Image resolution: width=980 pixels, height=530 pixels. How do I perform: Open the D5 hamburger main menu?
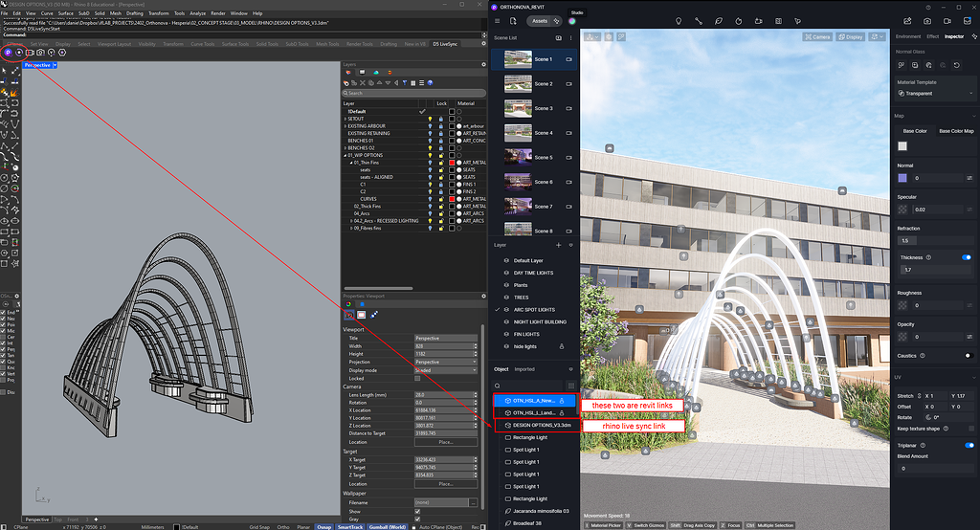[498, 21]
